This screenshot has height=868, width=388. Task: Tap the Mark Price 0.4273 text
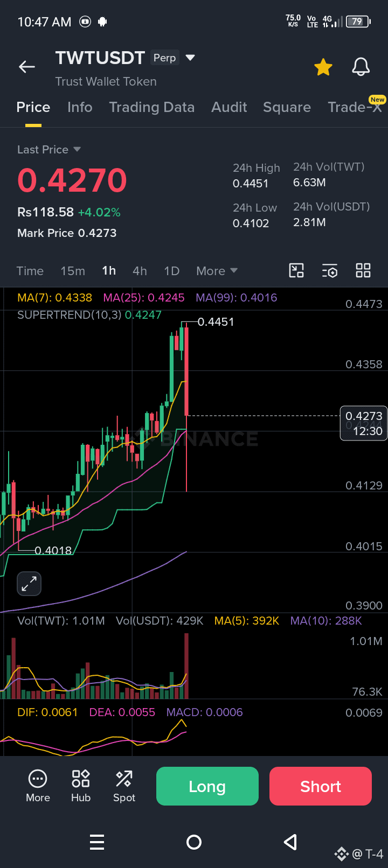point(67,233)
